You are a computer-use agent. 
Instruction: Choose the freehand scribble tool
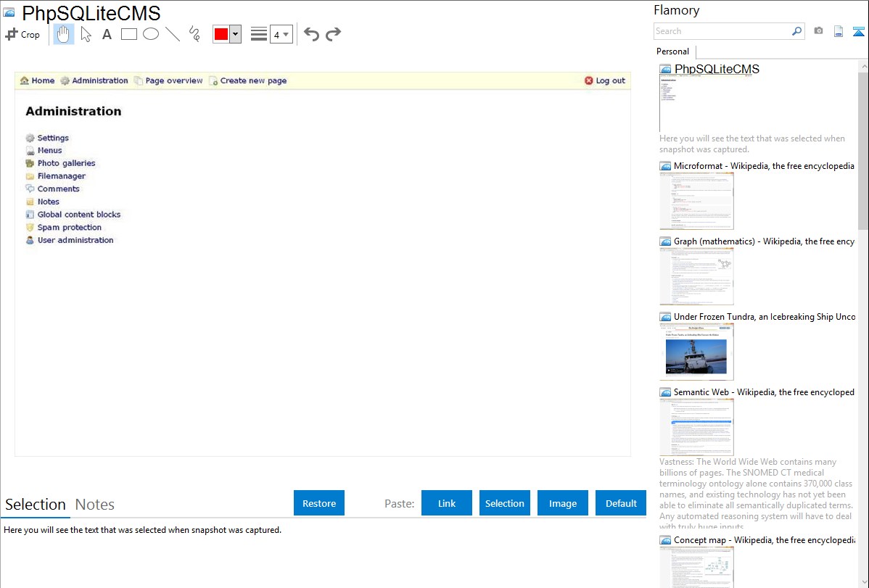[194, 34]
